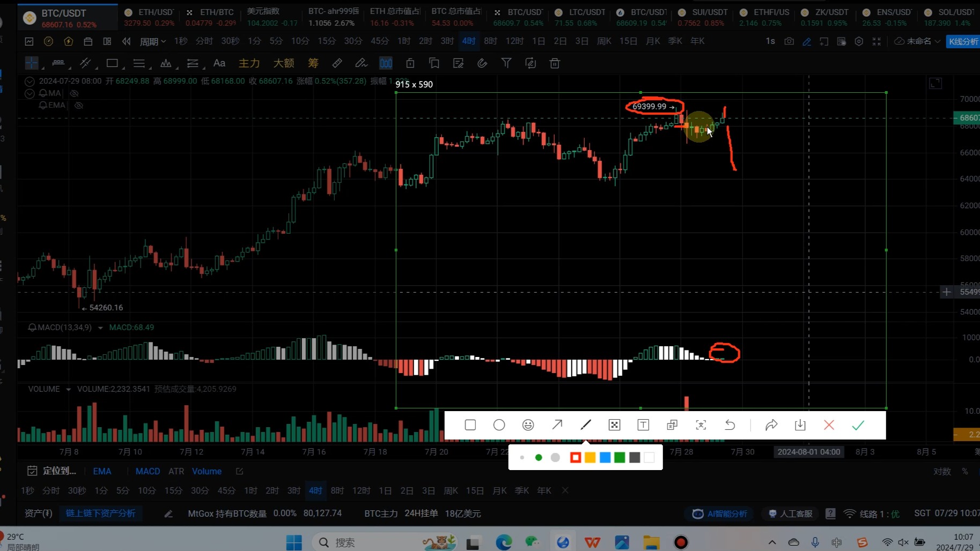Expand the chart with the top-right maximize icon
This screenshot has width=980, height=551.
point(935,83)
